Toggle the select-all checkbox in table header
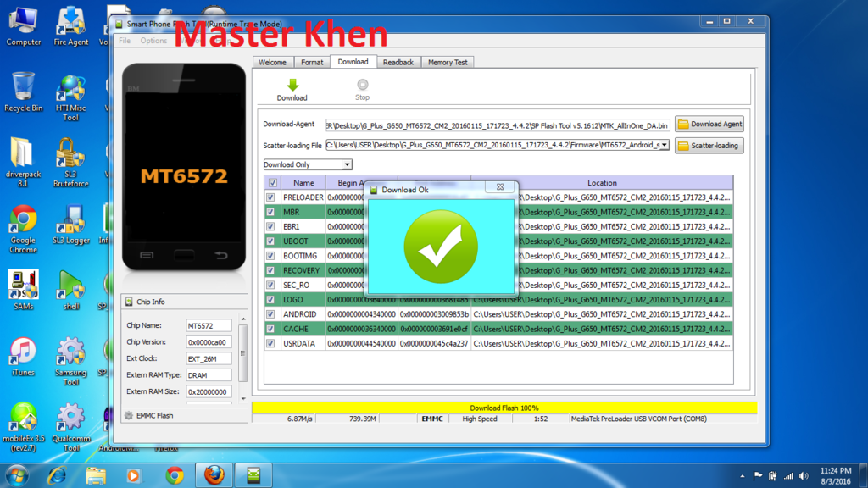The width and height of the screenshot is (868, 488). pyautogui.click(x=272, y=182)
